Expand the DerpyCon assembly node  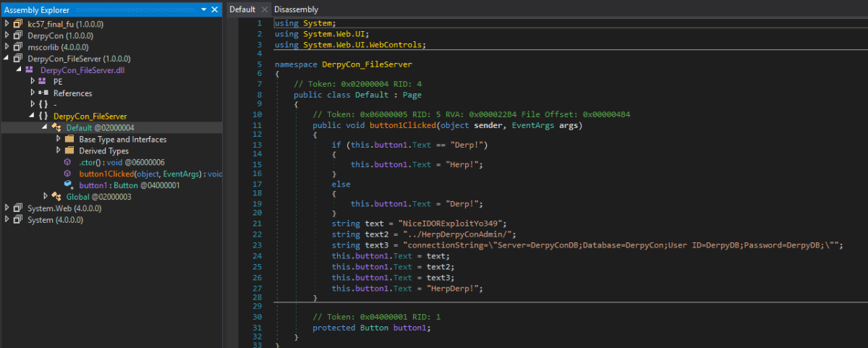7,35
